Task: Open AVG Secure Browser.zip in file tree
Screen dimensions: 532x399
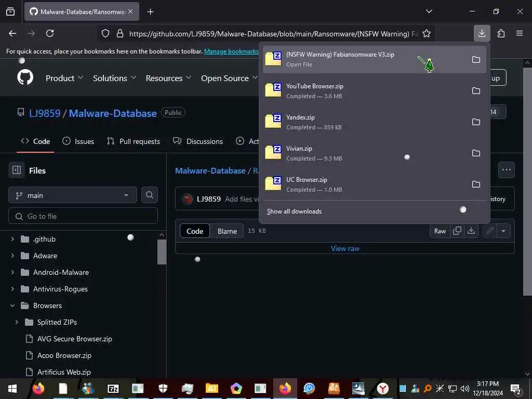Action: 75,339
